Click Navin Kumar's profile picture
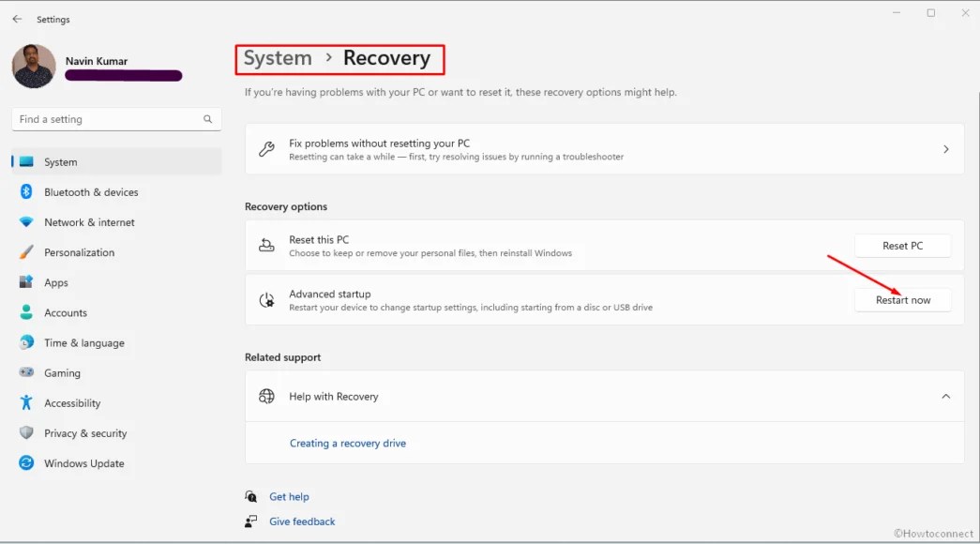The image size is (980, 544). coord(33,67)
